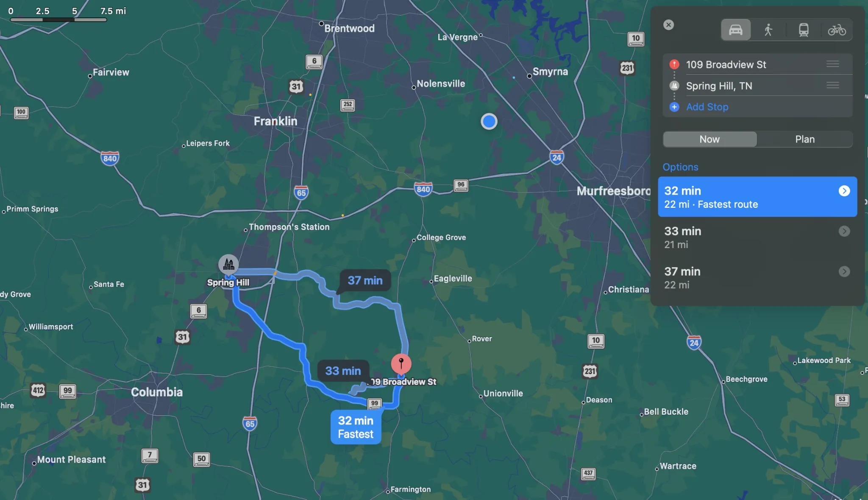
Task: Expand the 37 min route chevron
Action: [x=844, y=271]
